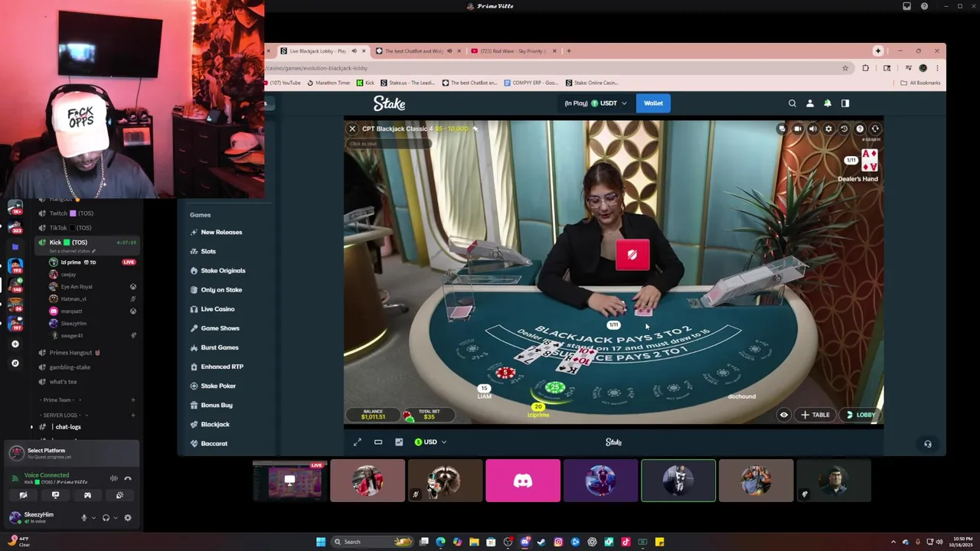Open the blackjack game settings gear
The height and width of the screenshot is (551, 980).
click(x=828, y=129)
